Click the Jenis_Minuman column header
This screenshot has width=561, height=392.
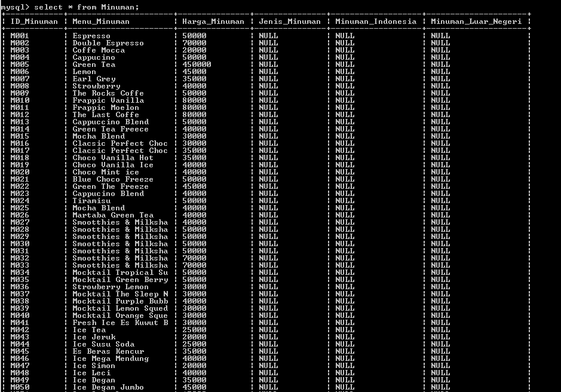pos(290,22)
